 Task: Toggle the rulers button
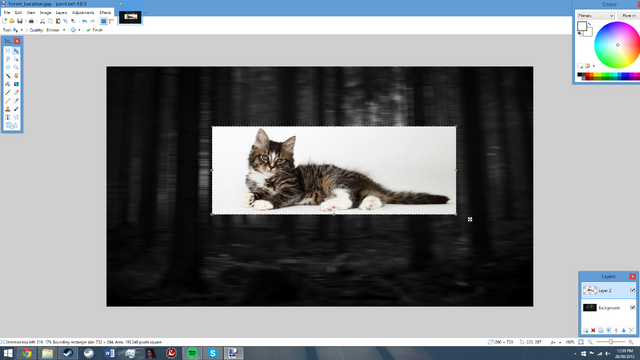tap(111, 21)
